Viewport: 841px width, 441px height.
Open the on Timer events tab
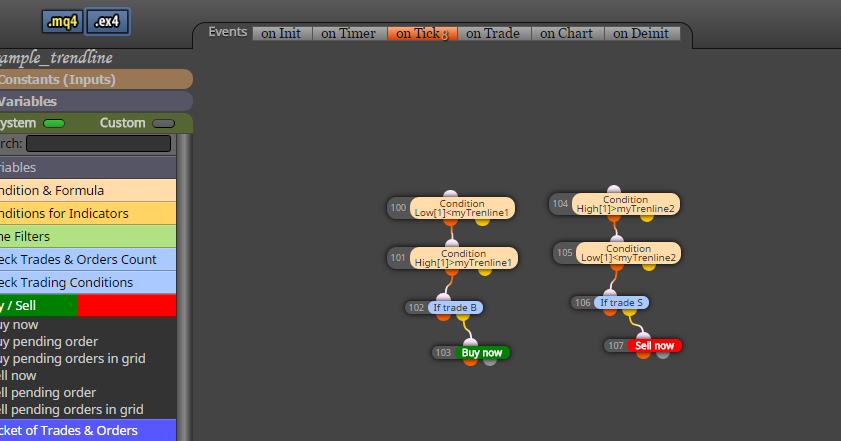pos(349,33)
